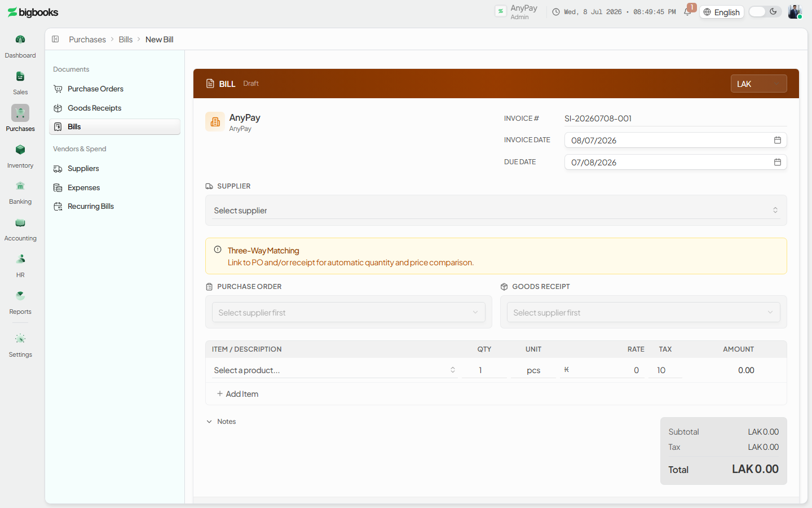Open the Accounting module icon
The width and height of the screenshot is (812, 508).
click(x=20, y=223)
